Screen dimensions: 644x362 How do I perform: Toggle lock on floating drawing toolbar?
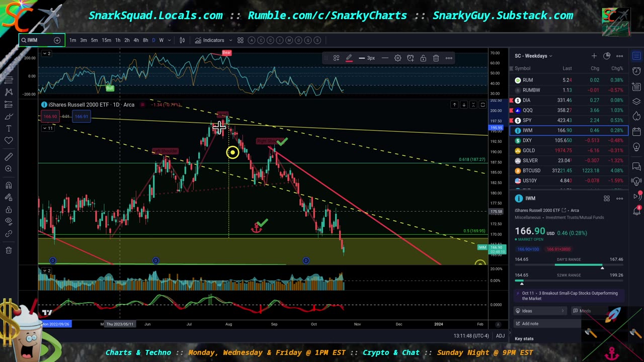423,58
